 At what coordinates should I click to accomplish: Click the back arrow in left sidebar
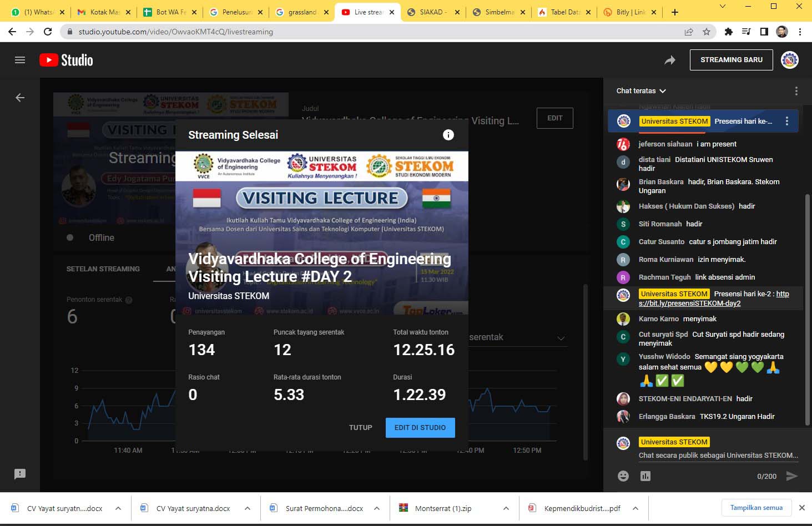20,98
